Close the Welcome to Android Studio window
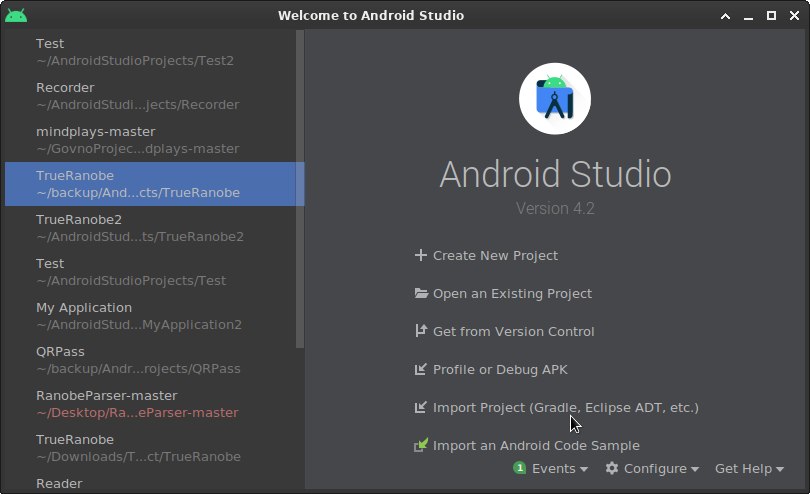Image resolution: width=810 pixels, height=494 pixels. pos(795,16)
